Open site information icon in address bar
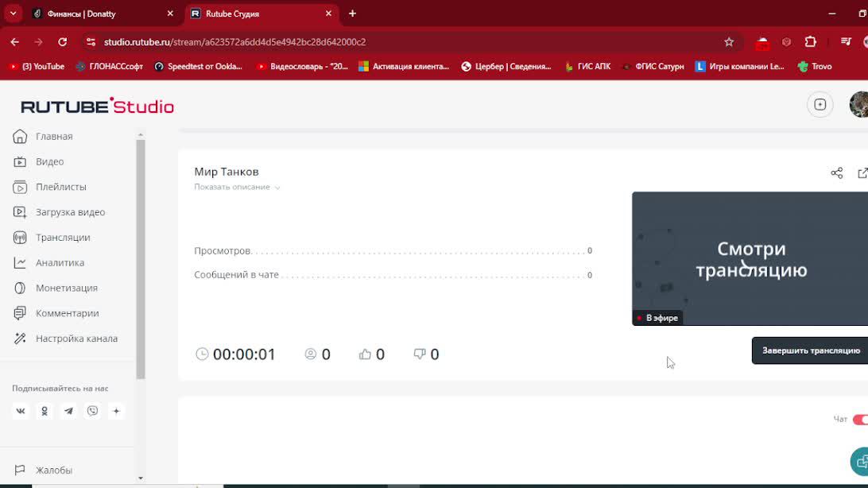 pos(91,42)
